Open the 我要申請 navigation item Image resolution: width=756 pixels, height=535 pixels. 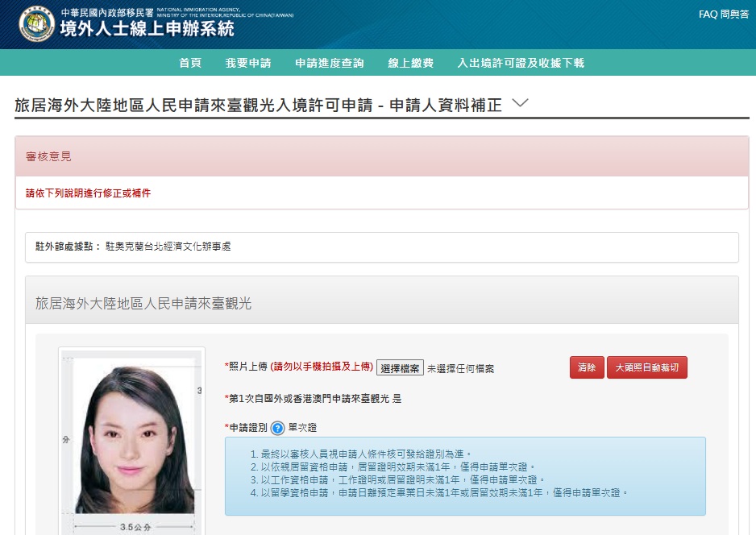click(x=248, y=63)
